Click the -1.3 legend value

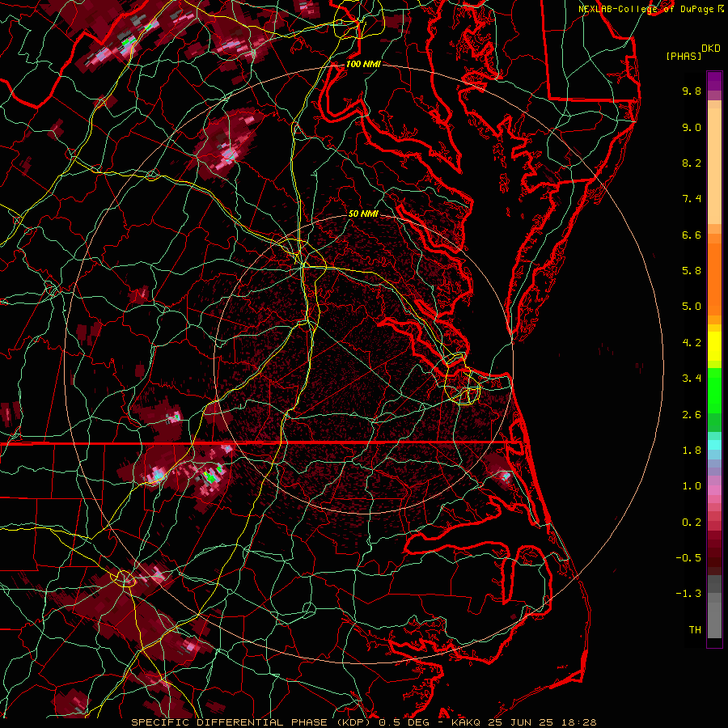[x=688, y=594]
